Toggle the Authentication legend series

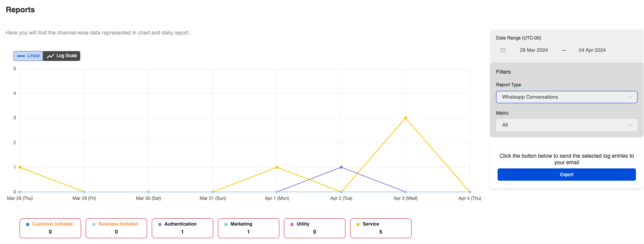pyautogui.click(x=183, y=228)
